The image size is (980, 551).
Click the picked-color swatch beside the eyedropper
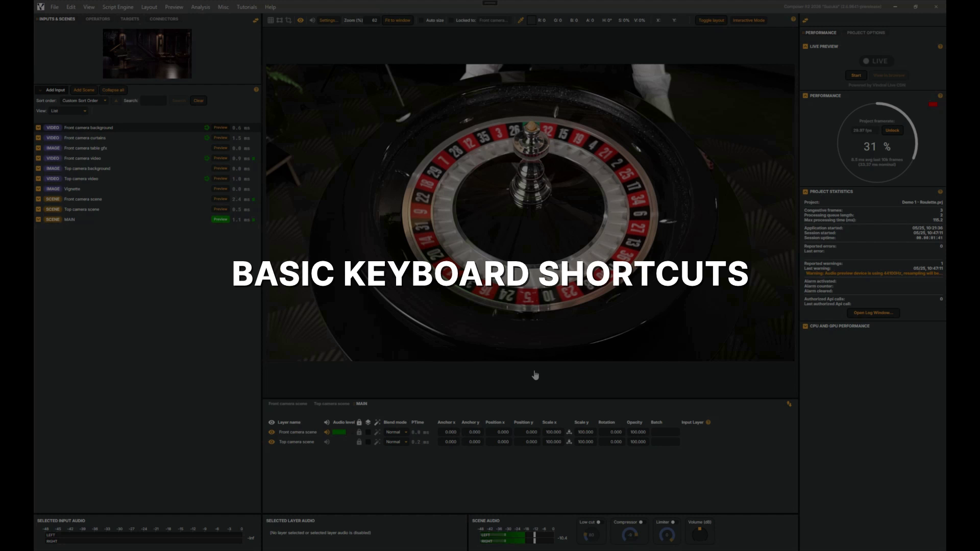(x=531, y=20)
